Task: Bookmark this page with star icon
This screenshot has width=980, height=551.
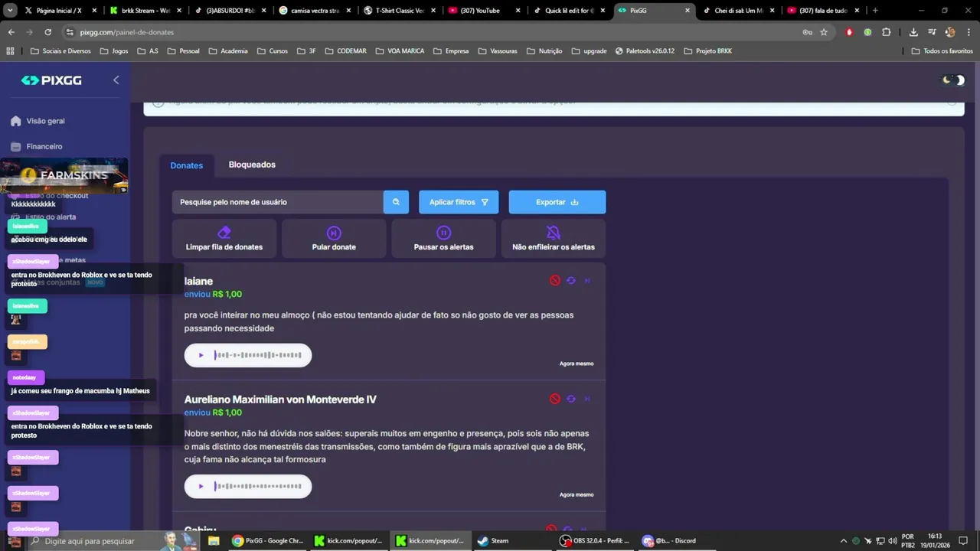Action: [824, 32]
